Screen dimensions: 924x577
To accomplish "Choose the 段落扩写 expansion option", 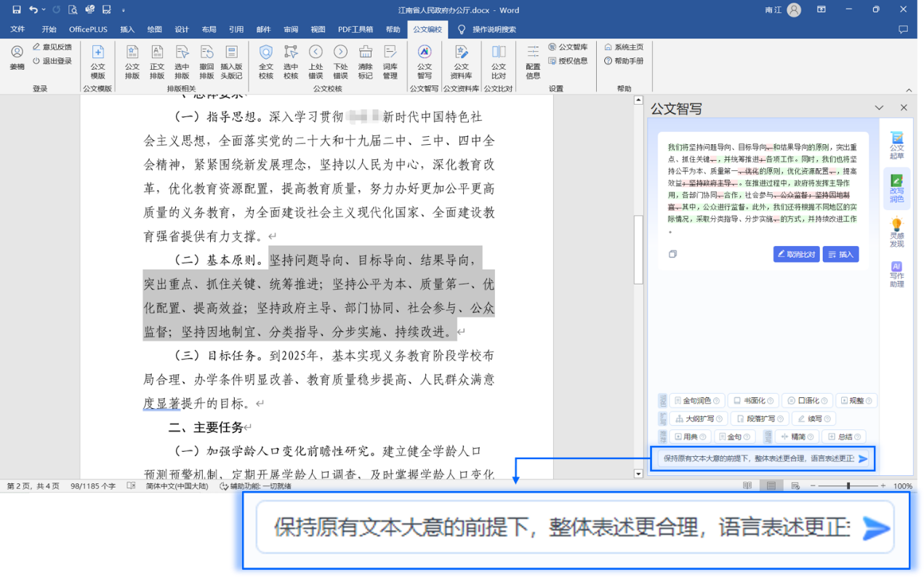I will (x=759, y=418).
